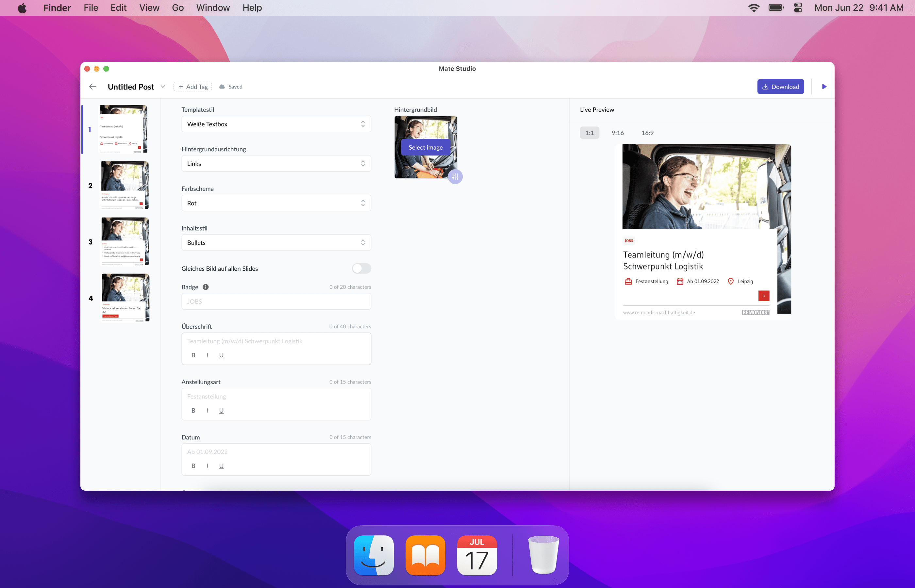The width and height of the screenshot is (915, 588).
Task: Apply bold in Datum field
Action: pos(193,466)
